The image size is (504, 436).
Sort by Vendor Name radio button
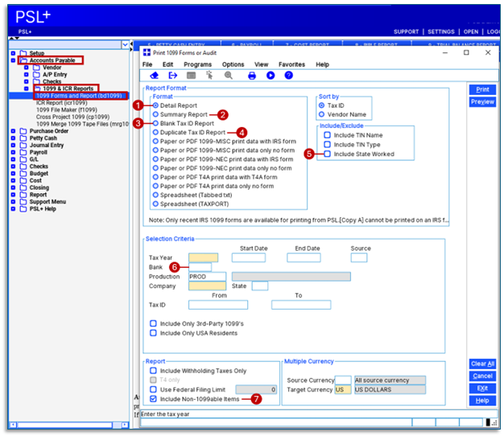point(321,114)
